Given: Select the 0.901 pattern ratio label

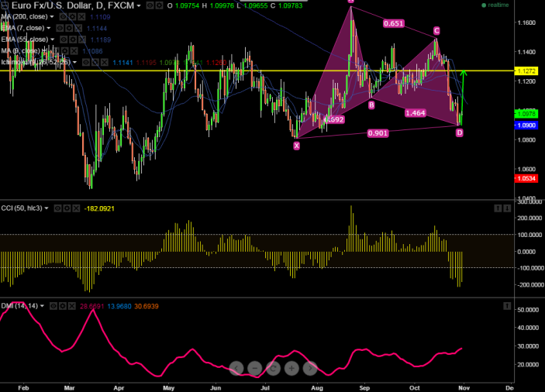Looking at the screenshot, I should point(378,133).
